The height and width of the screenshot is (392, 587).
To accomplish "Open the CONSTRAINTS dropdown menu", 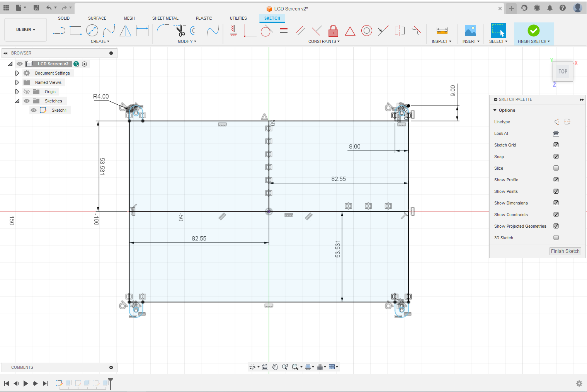I will pos(324,41).
